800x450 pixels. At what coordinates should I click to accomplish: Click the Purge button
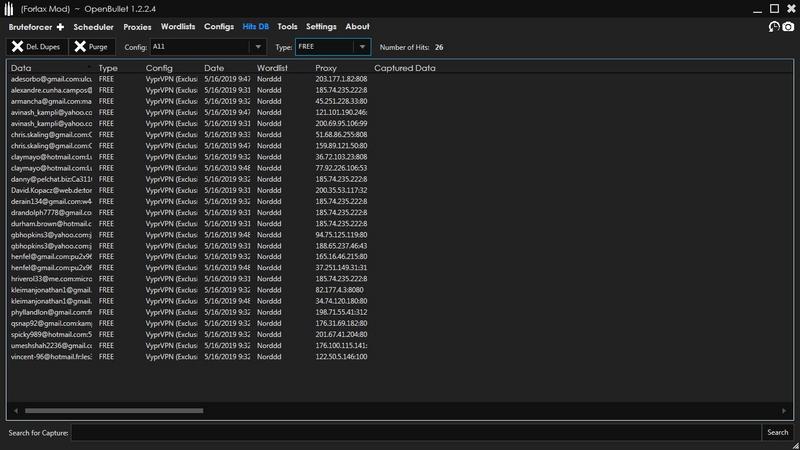[92, 47]
